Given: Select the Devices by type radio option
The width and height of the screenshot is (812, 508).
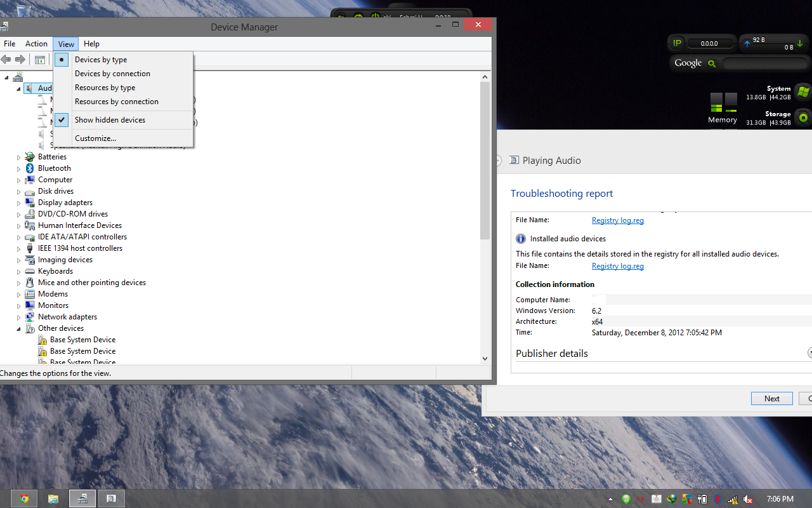Looking at the screenshot, I should tap(101, 60).
